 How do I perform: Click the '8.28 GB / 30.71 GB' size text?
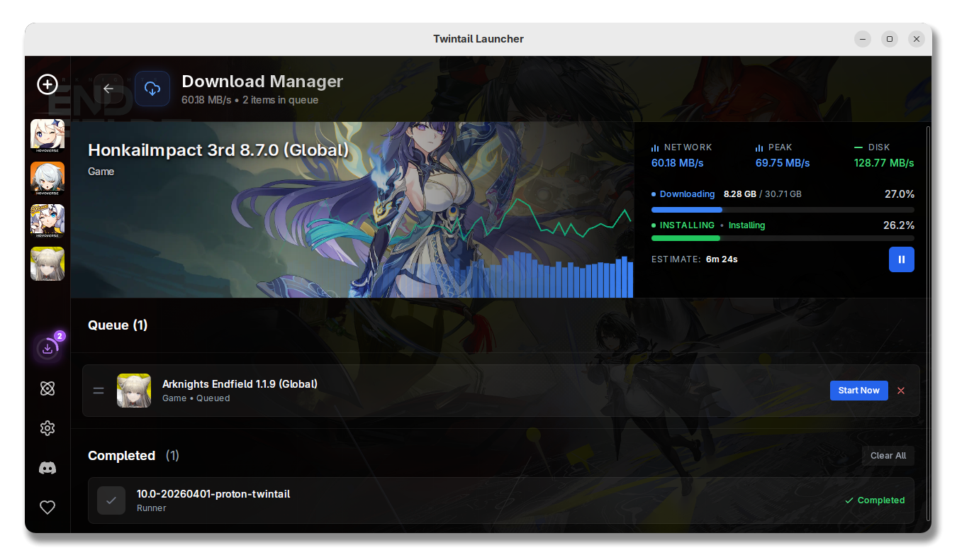click(763, 194)
